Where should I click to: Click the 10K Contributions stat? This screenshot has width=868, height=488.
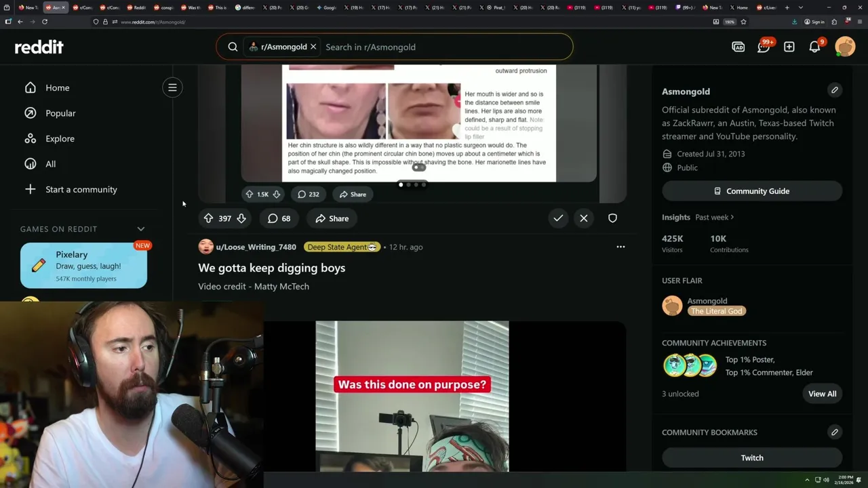(729, 243)
